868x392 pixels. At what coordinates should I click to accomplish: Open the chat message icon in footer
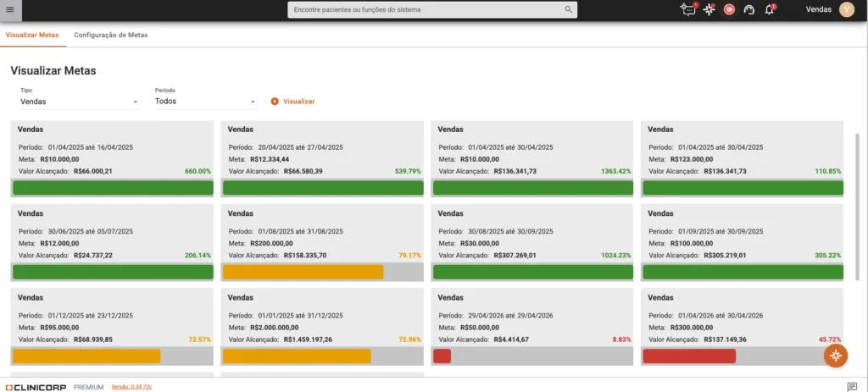tap(852, 386)
